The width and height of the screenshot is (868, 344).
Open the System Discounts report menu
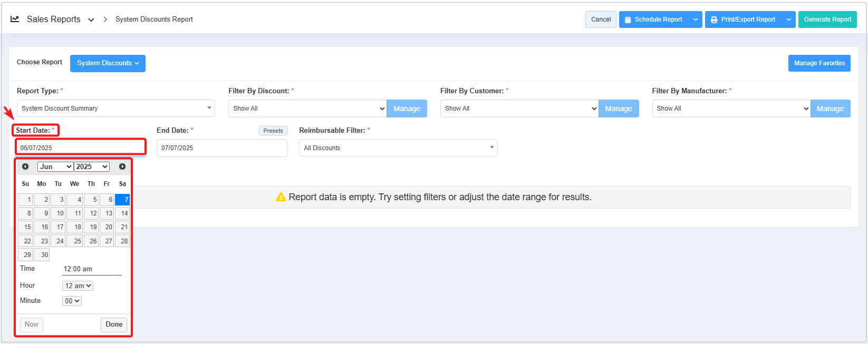click(108, 63)
